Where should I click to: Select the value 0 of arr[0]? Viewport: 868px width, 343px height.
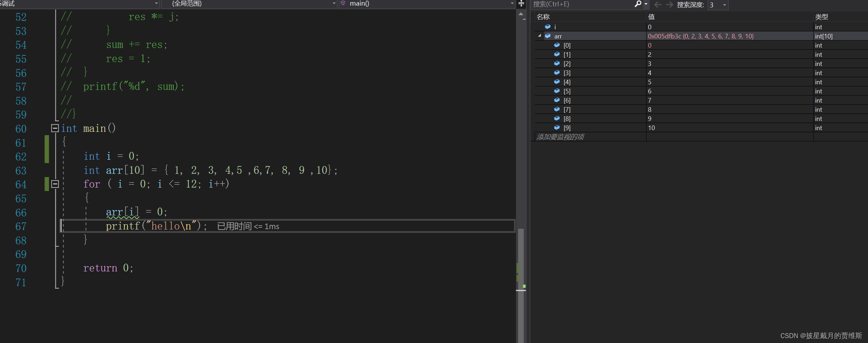[x=650, y=45]
